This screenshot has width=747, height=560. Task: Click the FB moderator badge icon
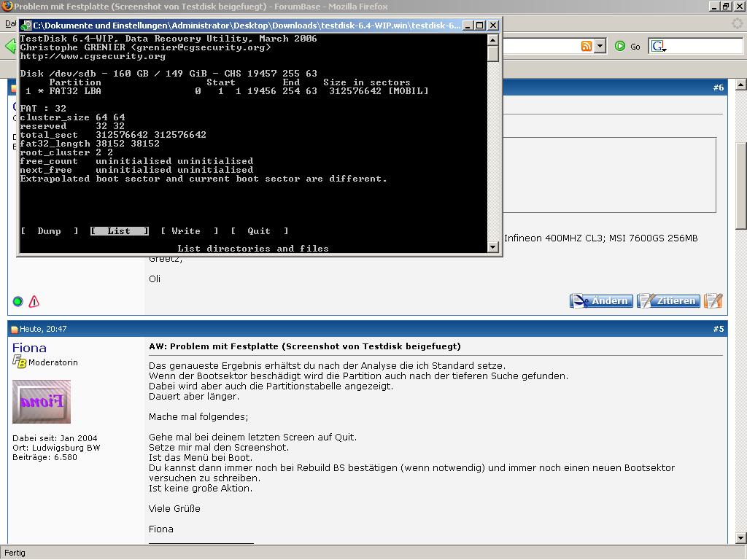coord(19,362)
